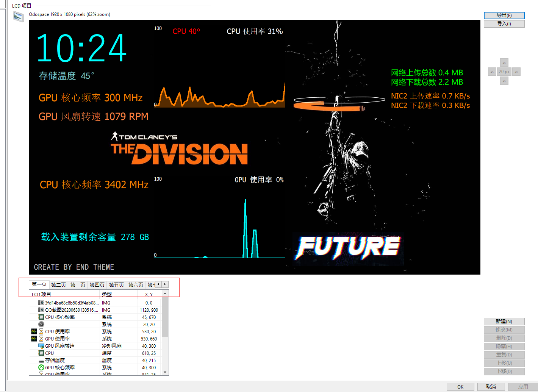Image resolution: width=538 pixels, height=392 pixels.
Task: Click the 应用 apply button
Action: (523, 387)
